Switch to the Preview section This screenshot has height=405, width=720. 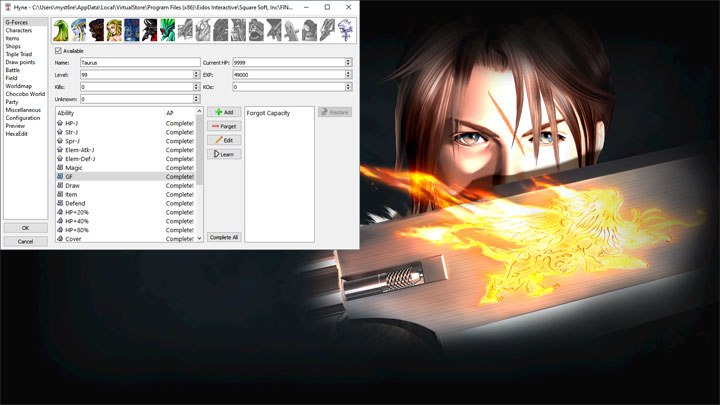[x=25, y=126]
